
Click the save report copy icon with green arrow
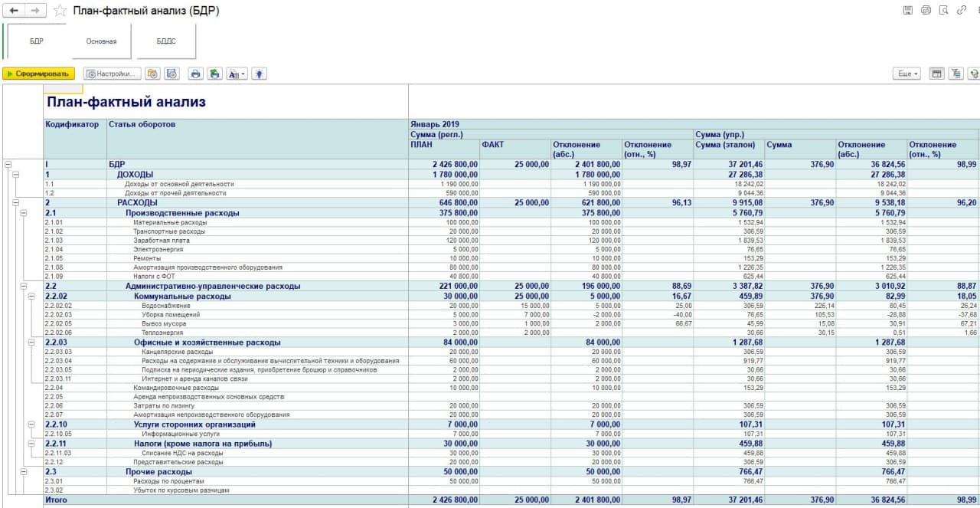point(215,74)
